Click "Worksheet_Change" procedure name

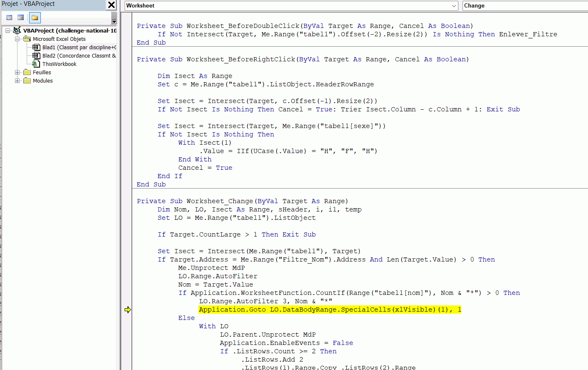coord(220,201)
